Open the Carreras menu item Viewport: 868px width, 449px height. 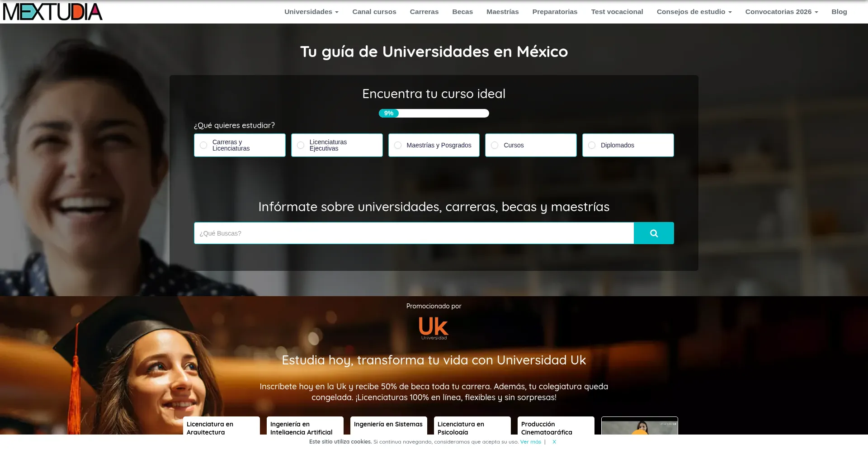(424, 12)
